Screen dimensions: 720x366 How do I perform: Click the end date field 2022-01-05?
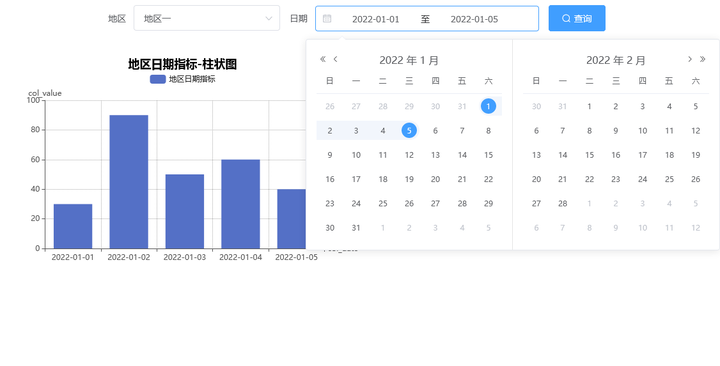(474, 19)
